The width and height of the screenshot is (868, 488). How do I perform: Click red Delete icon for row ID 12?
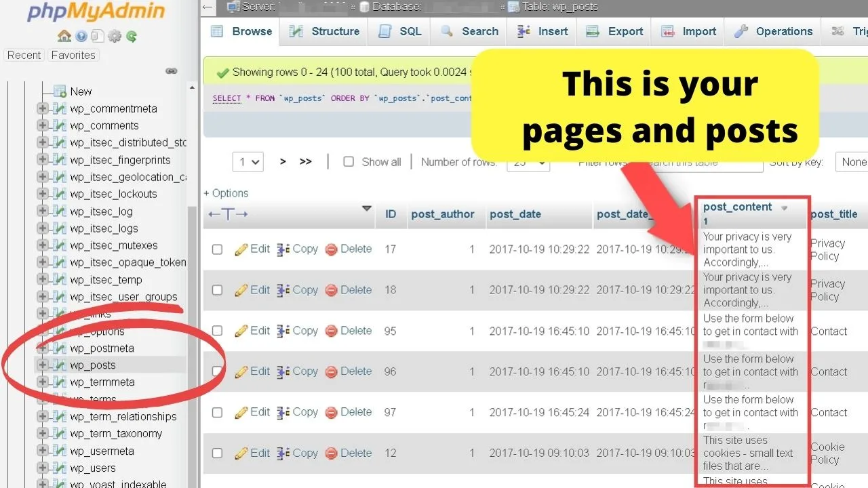point(332,453)
